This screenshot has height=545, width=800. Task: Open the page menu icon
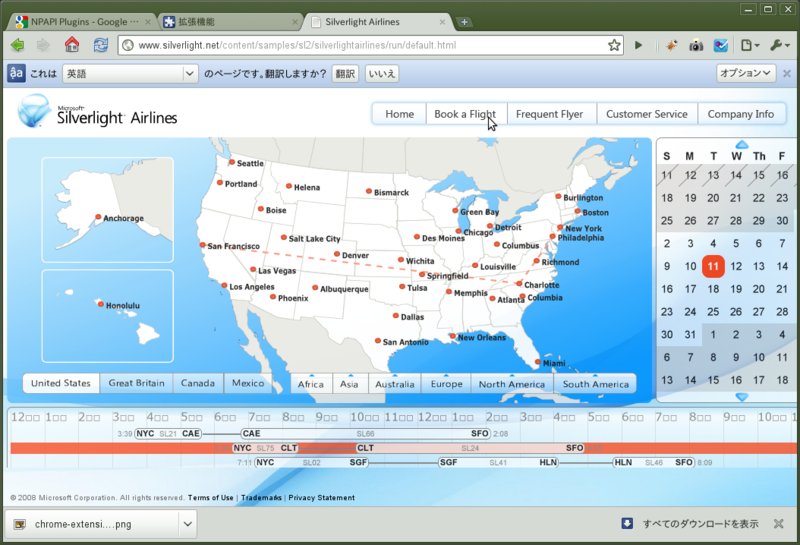click(x=749, y=45)
